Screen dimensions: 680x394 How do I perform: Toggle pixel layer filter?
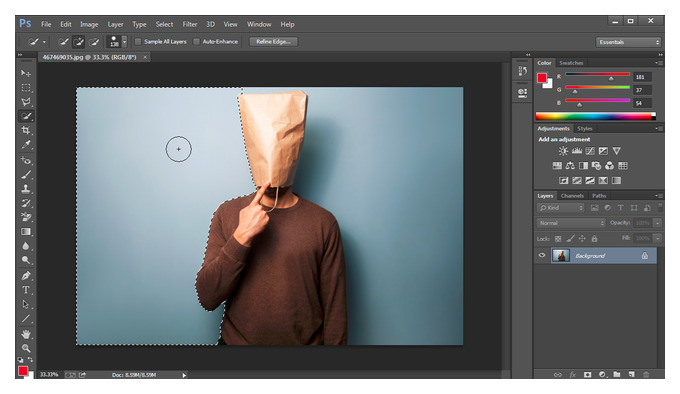coord(595,208)
